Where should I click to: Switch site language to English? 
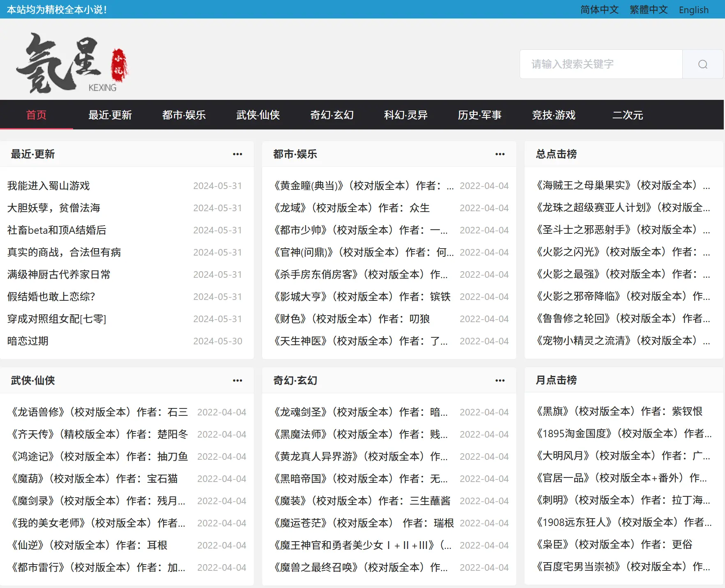pos(693,9)
